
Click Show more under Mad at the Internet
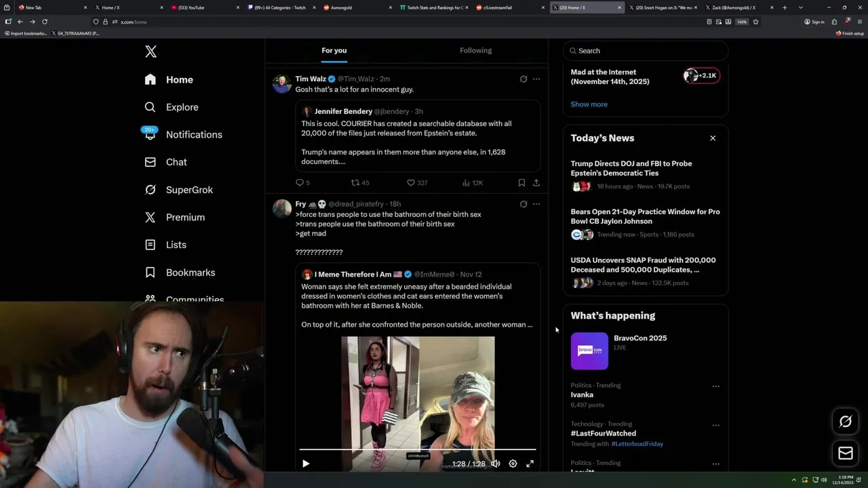(x=589, y=104)
